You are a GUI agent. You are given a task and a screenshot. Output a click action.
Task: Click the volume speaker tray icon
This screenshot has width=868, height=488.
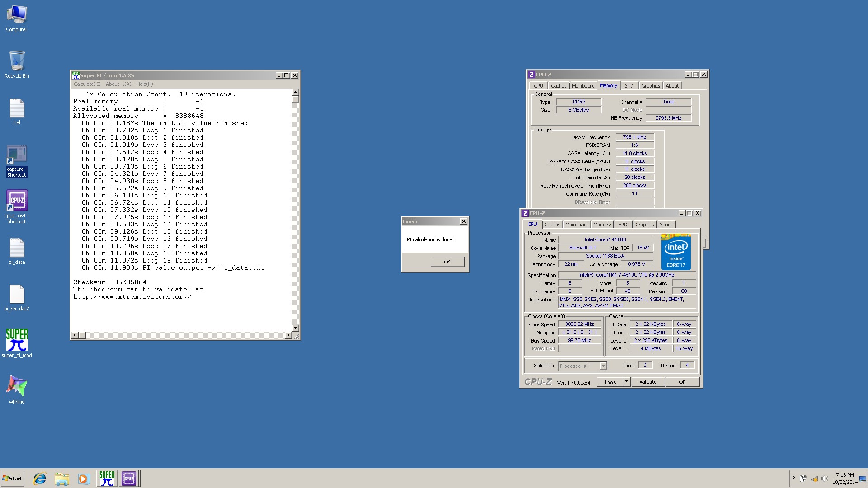point(824,479)
